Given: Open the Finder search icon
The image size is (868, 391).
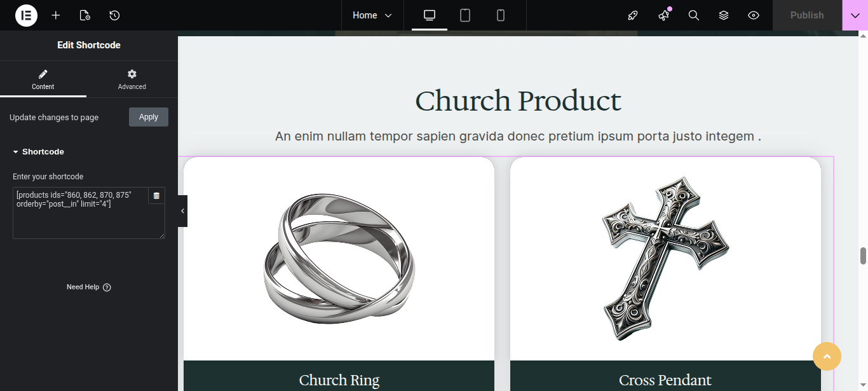Looking at the screenshot, I should (x=694, y=15).
